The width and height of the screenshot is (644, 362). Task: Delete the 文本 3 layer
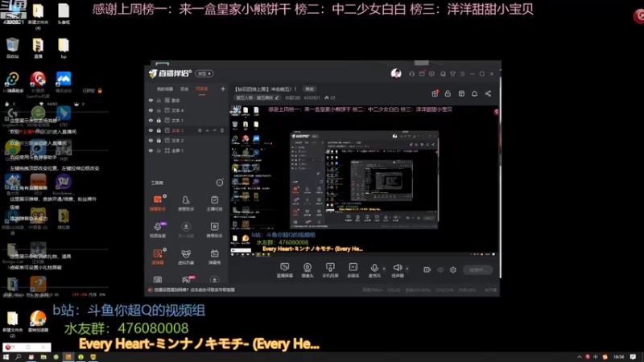pyautogui.click(x=222, y=130)
